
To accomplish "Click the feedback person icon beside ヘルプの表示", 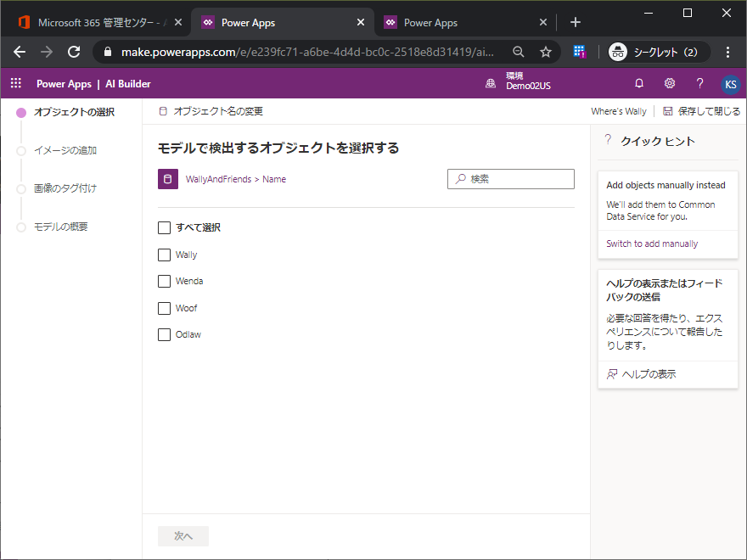I will coord(612,374).
